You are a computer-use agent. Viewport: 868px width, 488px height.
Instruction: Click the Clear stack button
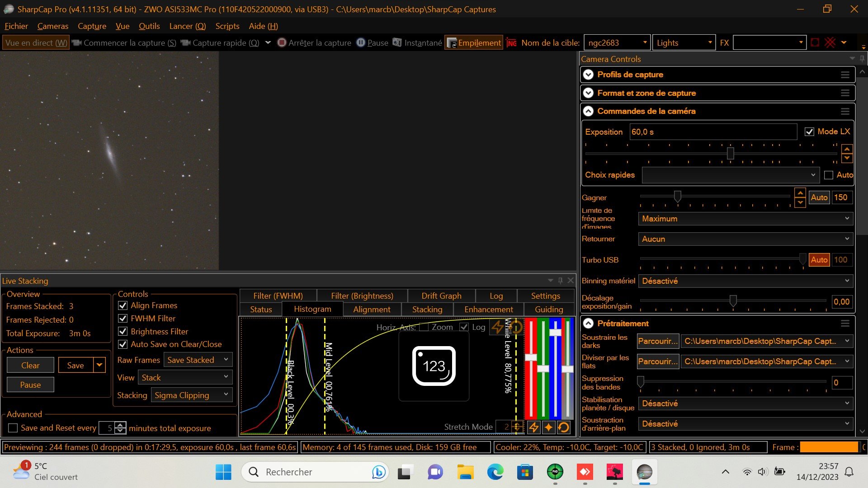(x=30, y=365)
